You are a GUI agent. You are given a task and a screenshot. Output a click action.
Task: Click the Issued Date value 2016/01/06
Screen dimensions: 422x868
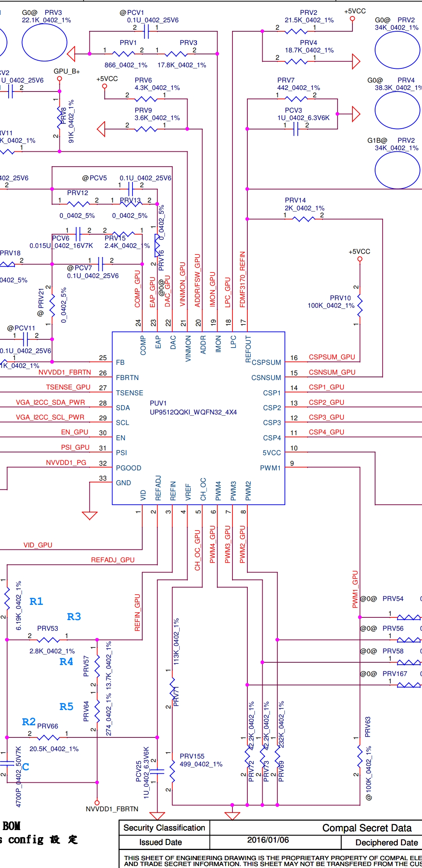coord(268,840)
